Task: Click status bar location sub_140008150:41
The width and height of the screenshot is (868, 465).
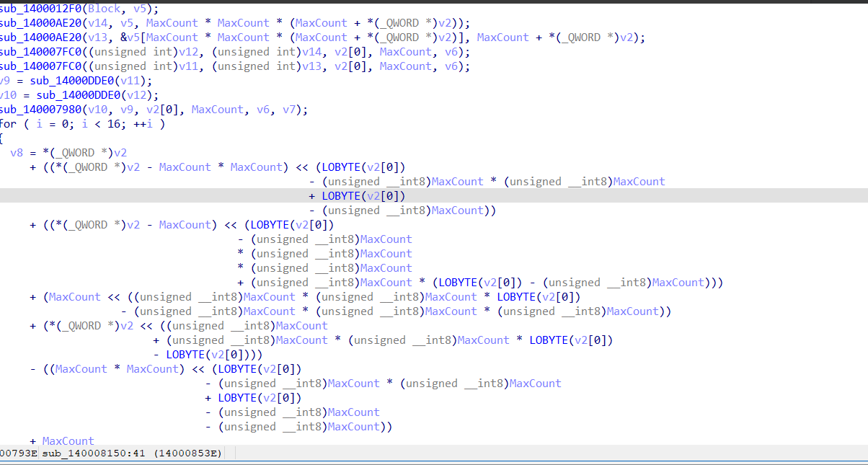Action: coord(94,453)
